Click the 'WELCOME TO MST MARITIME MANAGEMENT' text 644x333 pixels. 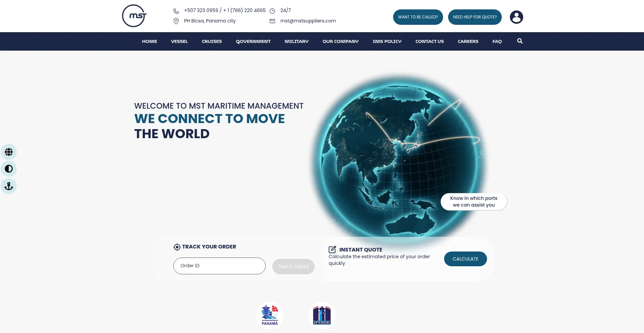219,106
